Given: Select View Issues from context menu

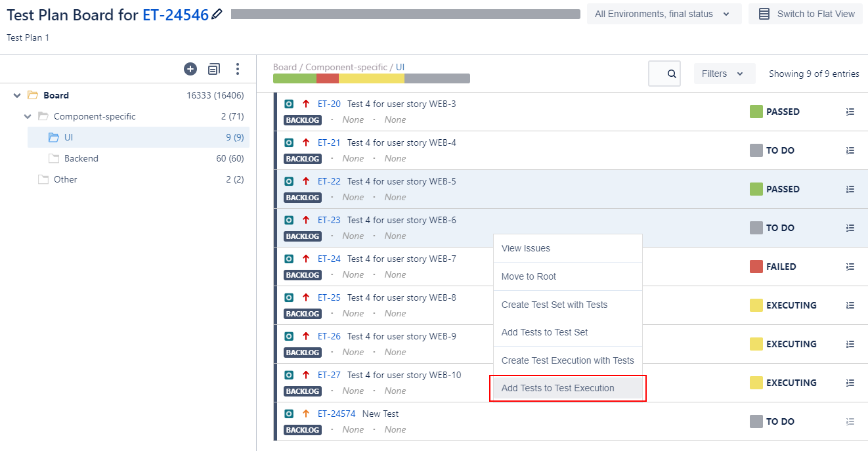Looking at the screenshot, I should (x=567, y=248).
